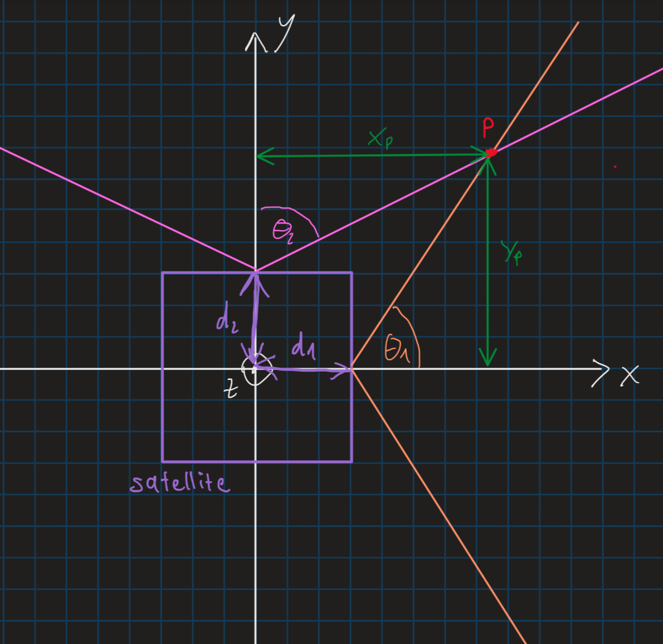Select the handwritten 'satellite' label

179,482
